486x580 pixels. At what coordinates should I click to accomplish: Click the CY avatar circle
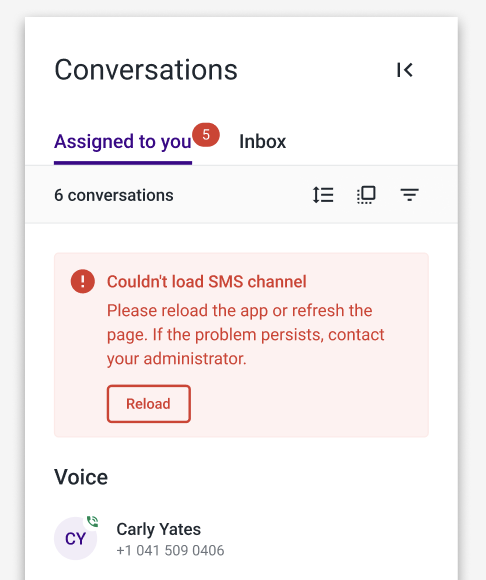tap(75, 538)
